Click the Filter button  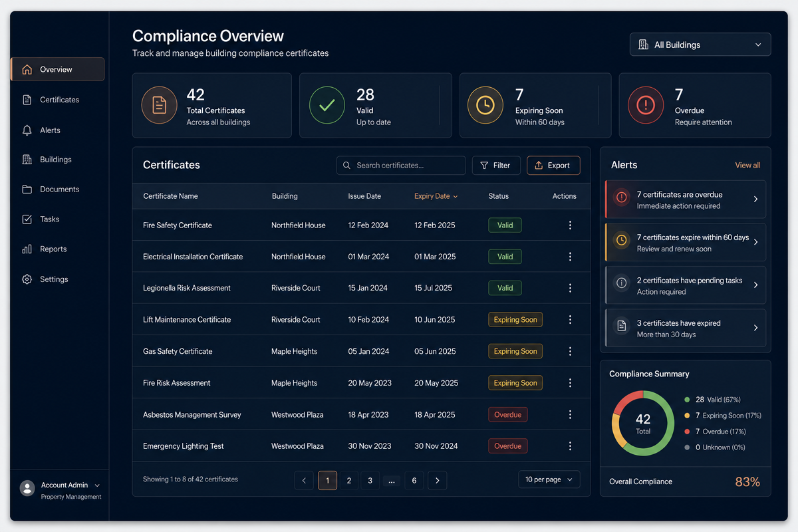point(496,166)
